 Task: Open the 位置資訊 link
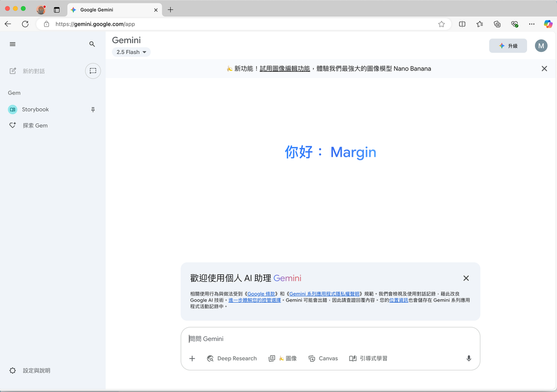coord(399,300)
